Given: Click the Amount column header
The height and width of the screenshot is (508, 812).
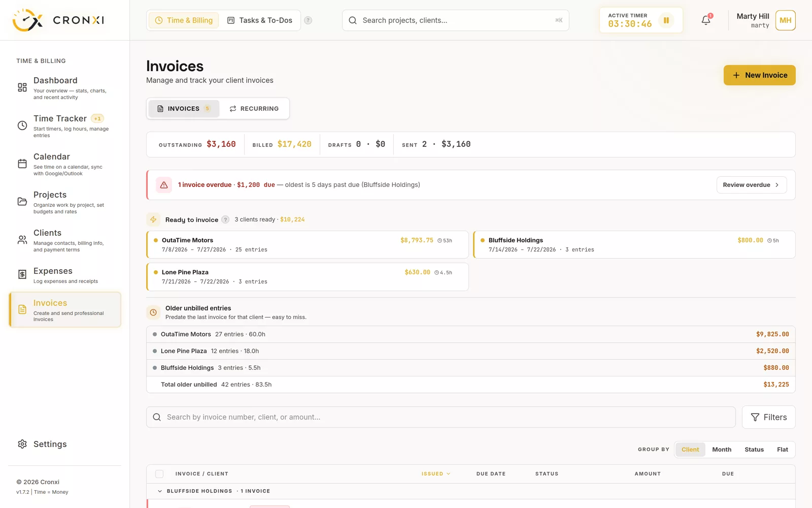Looking at the screenshot, I should (648, 474).
